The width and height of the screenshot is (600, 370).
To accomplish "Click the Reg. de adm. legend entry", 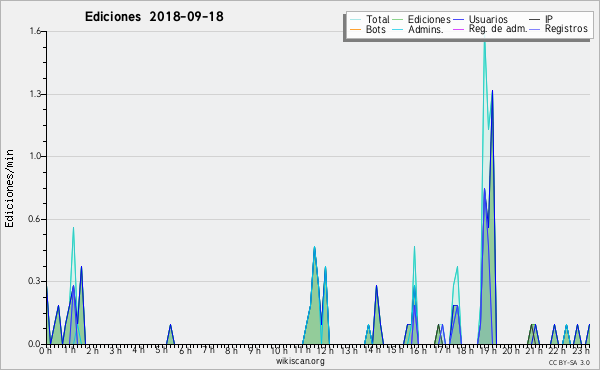I will tap(491, 29).
